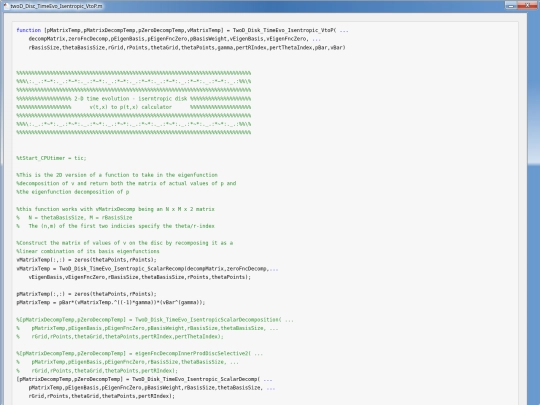Click the line starting with 'vEigenBasis,vEigenFncZero,rBasisSize'
The width and height of the screenshot is (540, 405).
(140, 277)
